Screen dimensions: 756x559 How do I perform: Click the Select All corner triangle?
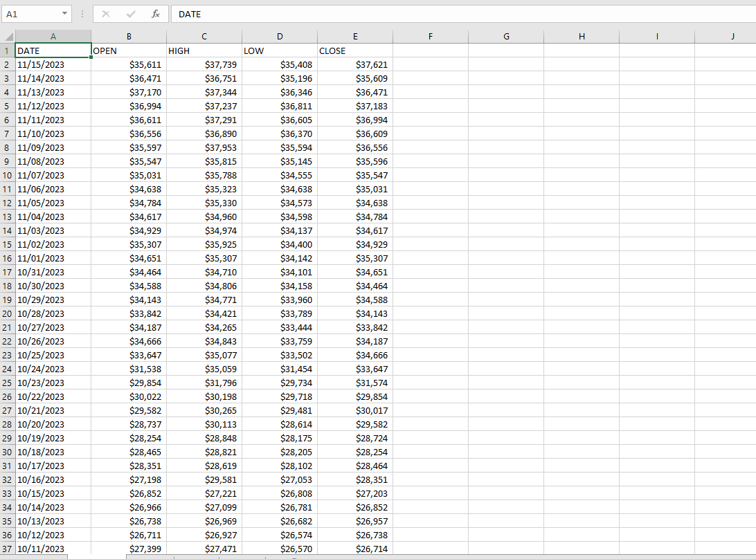point(8,37)
